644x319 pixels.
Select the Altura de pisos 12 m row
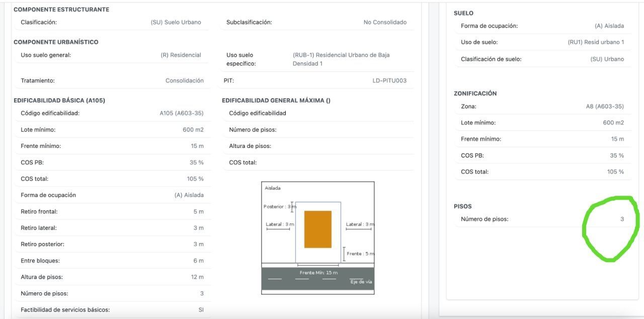pos(112,277)
